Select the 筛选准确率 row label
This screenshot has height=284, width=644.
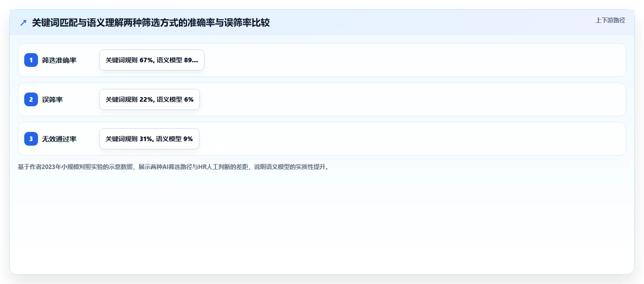[x=59, y=60]
